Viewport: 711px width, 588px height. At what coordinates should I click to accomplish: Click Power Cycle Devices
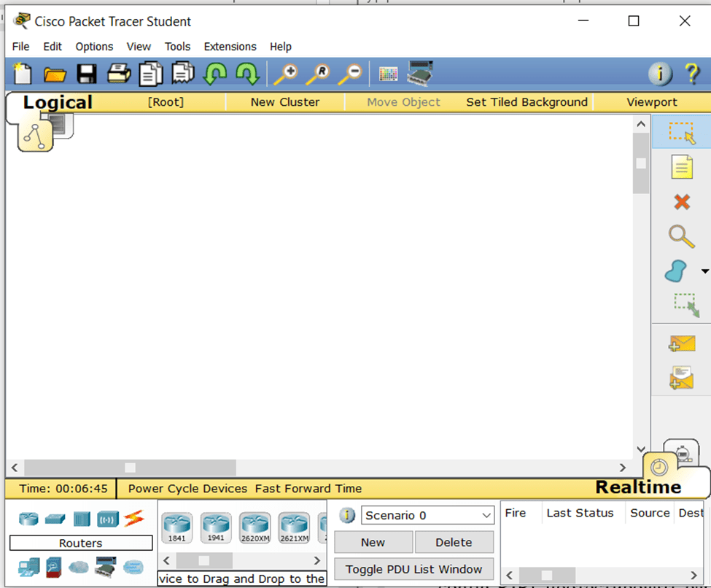coord(187,489)
